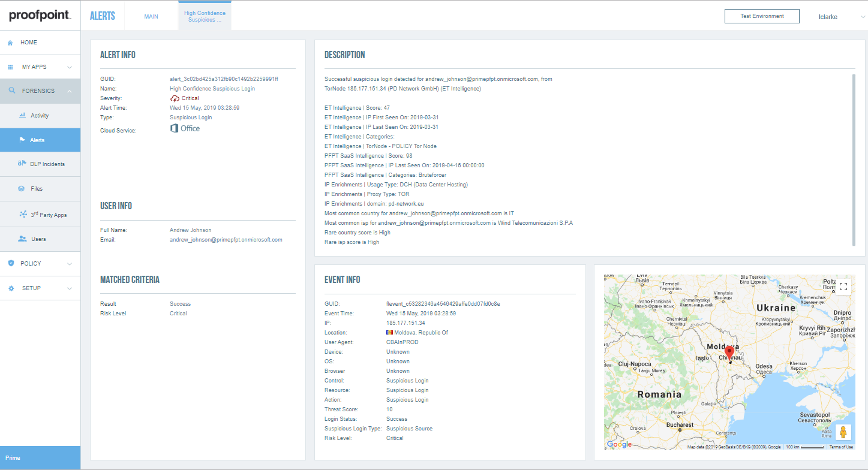
Task: Open the lclarke user dropdown arrow
Action: 862,17
